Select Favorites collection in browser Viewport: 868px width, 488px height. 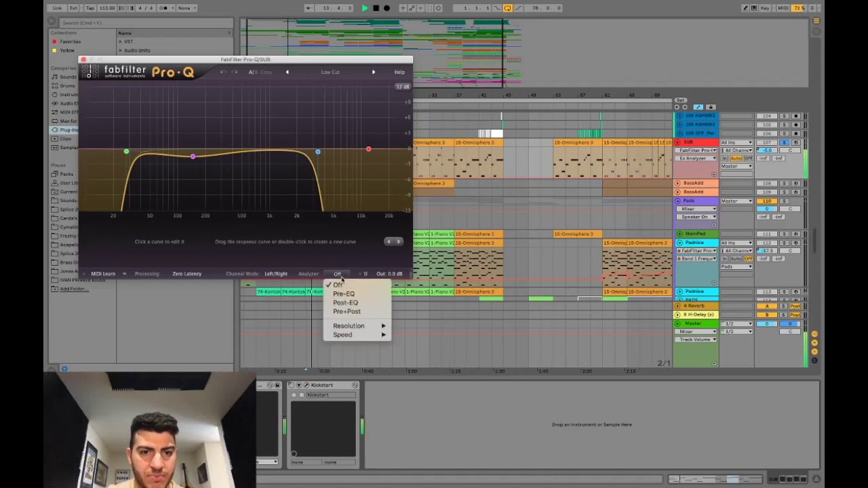(x=70, y=41)
